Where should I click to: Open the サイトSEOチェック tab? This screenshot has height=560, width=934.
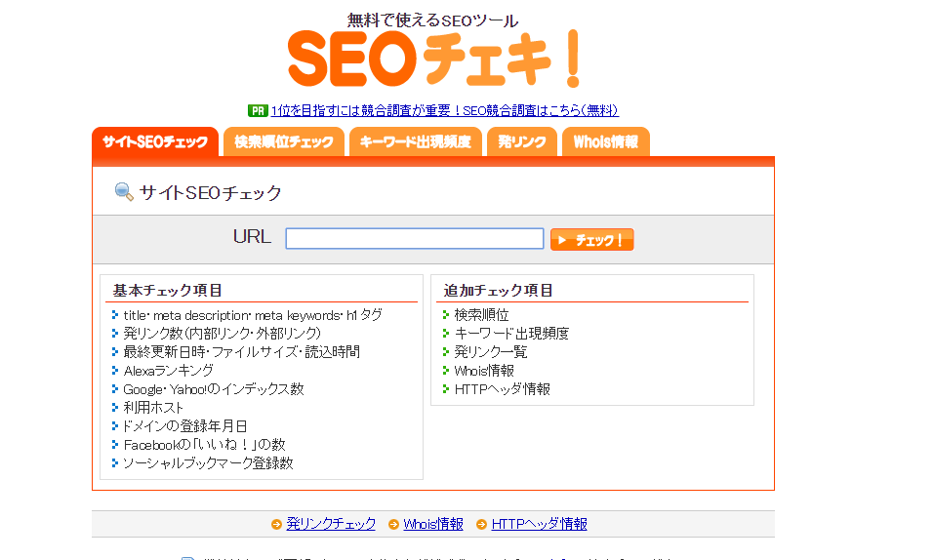(155, 141)
